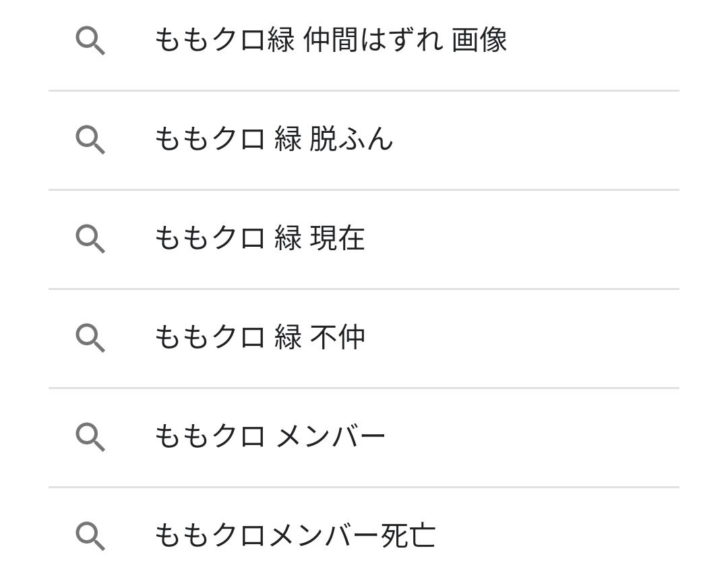The height and width of the screenshot is (584, 728).
Task: Click magnifier icon next to ももクロ 緑 脱ふん
Action: (x=90, y=140)
